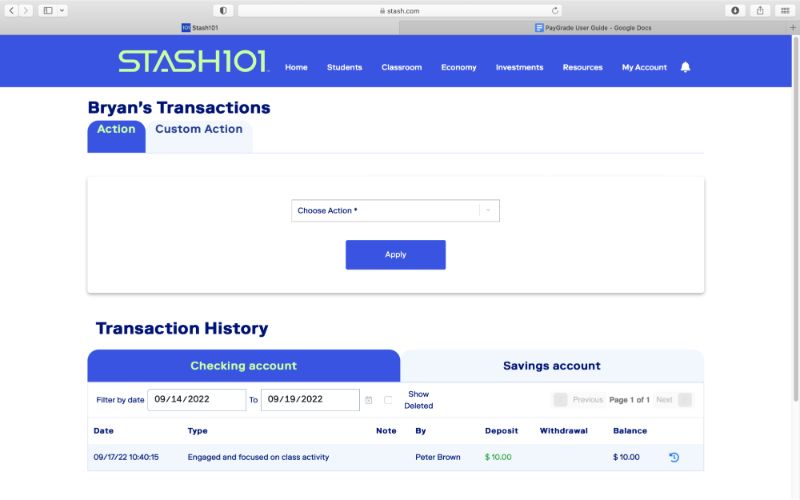Click the calendar icon beside date filter

point(368,400)
